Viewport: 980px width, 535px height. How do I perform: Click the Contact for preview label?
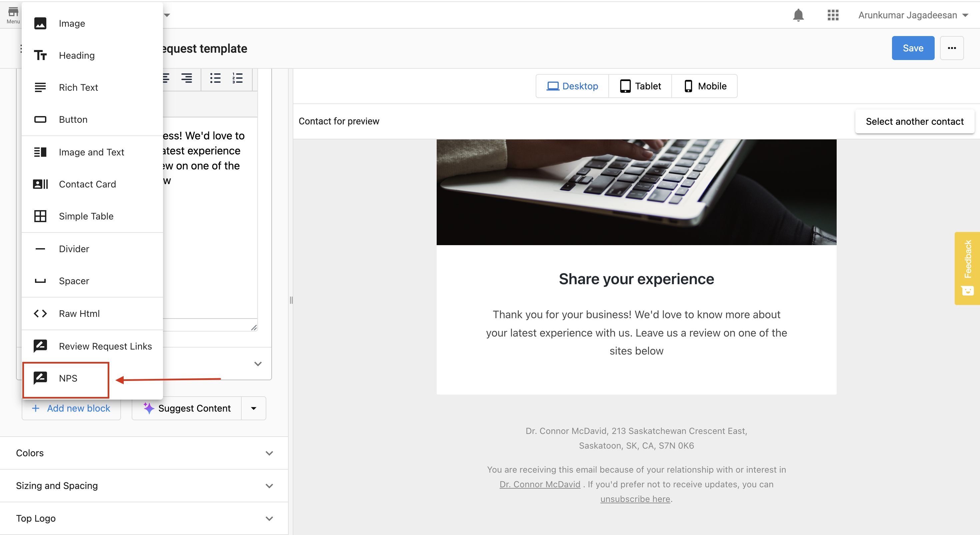pos(339,121)
